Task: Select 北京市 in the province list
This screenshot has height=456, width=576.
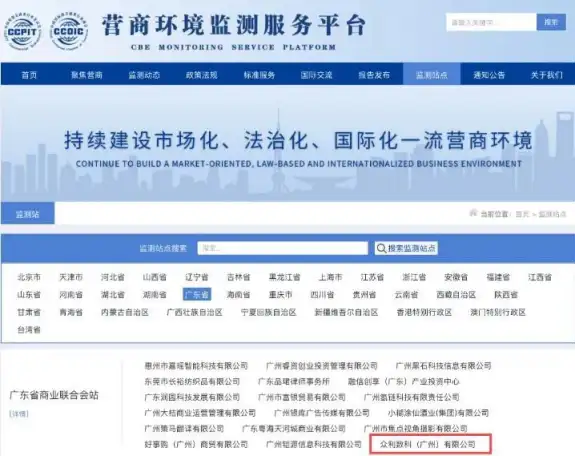Action: coord(29,277)
